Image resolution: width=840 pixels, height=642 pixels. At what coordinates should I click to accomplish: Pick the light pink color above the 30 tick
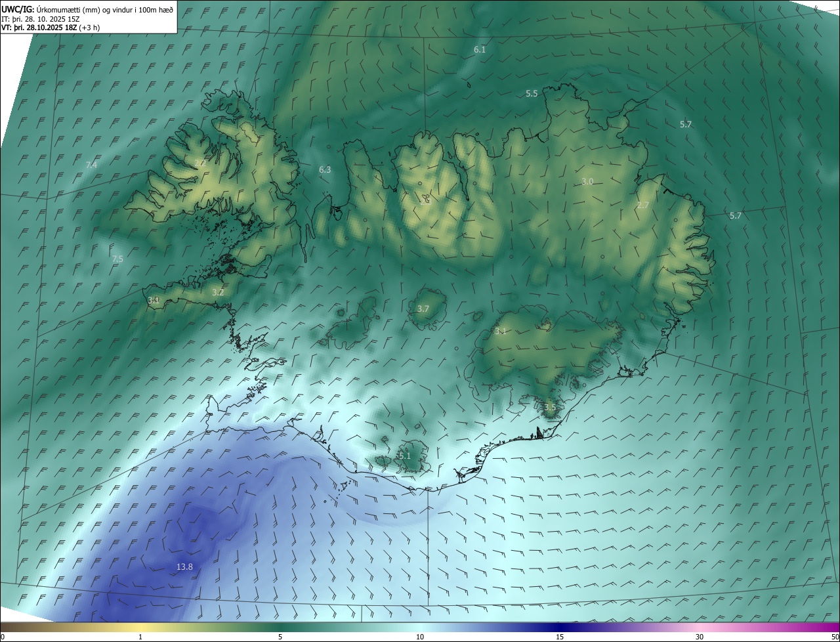coord(700,627)
